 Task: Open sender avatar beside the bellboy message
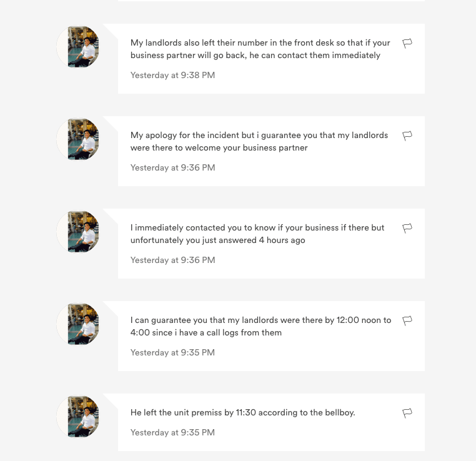(x=77, y=417)
